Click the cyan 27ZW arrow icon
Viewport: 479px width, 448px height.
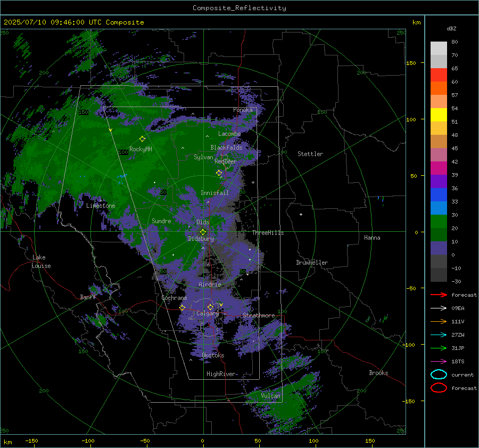(x=439, y=335)
